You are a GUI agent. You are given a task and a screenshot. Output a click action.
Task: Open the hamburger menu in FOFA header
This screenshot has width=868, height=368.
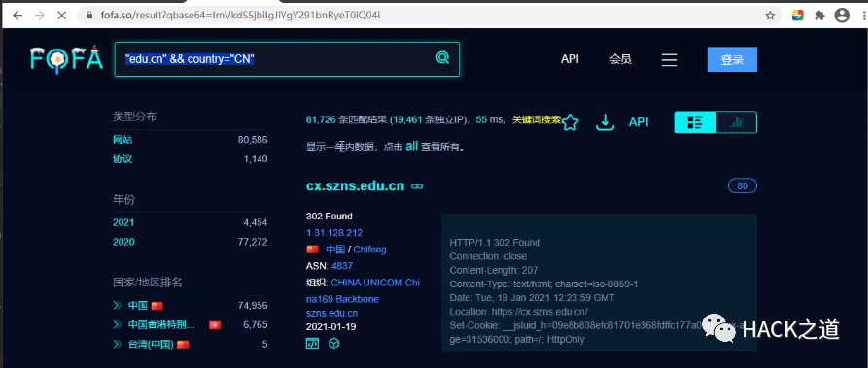pyautogui.click(x=670, y=60)
